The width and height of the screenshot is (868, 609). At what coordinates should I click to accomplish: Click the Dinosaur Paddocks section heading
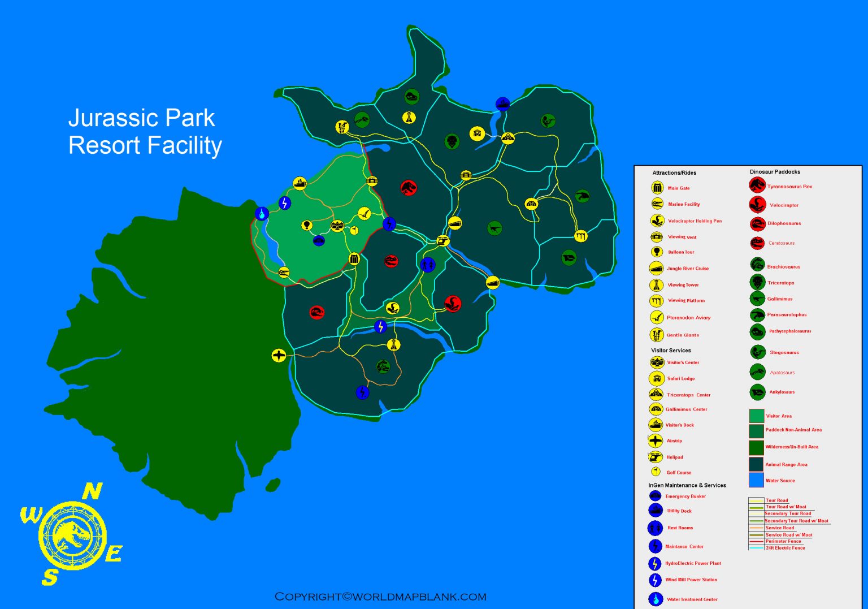(x=774, y=171)
